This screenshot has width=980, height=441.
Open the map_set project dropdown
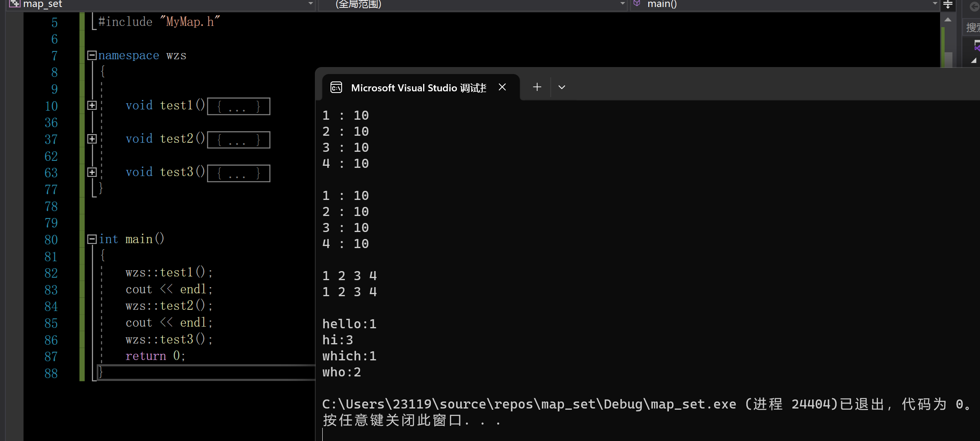[x=310, y=4]
